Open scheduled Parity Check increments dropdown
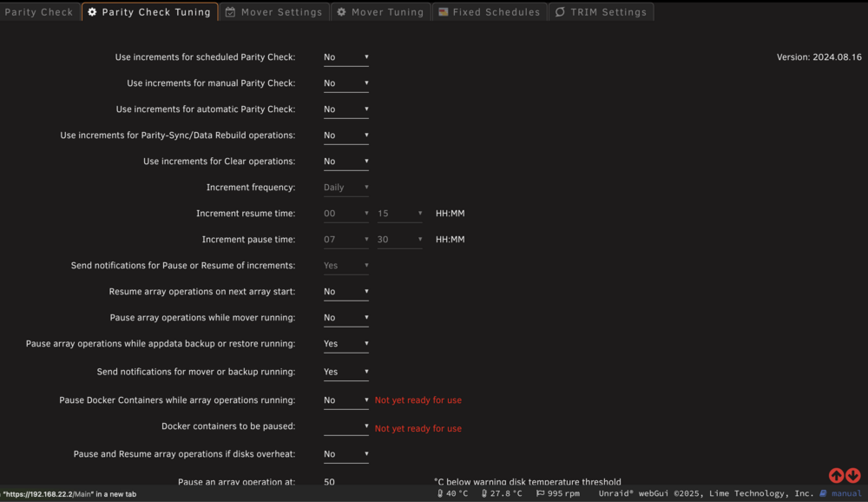The height and width of the screenshot is (502, 868). point(346,57)
